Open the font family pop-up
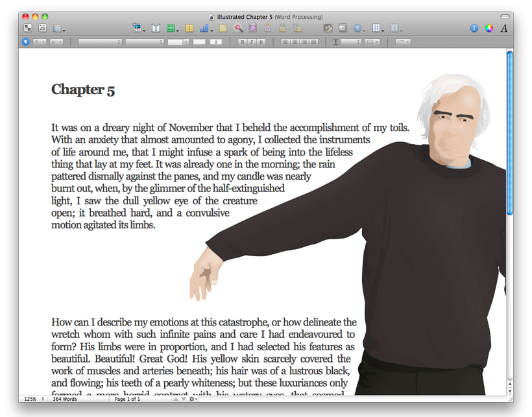 click(100, 42)
